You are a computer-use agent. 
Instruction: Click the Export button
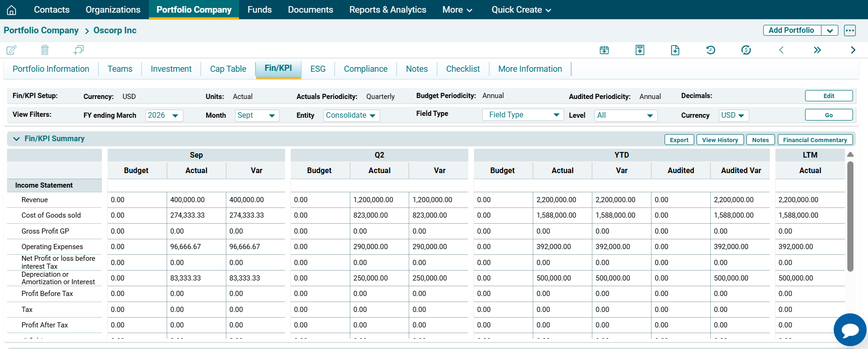[679, 140]
